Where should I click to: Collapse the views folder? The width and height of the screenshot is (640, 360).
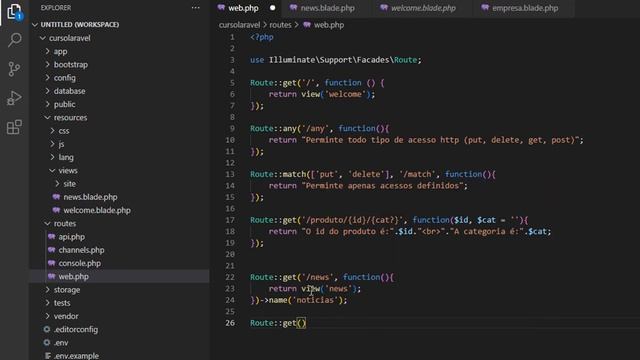(x=52, y=171)
